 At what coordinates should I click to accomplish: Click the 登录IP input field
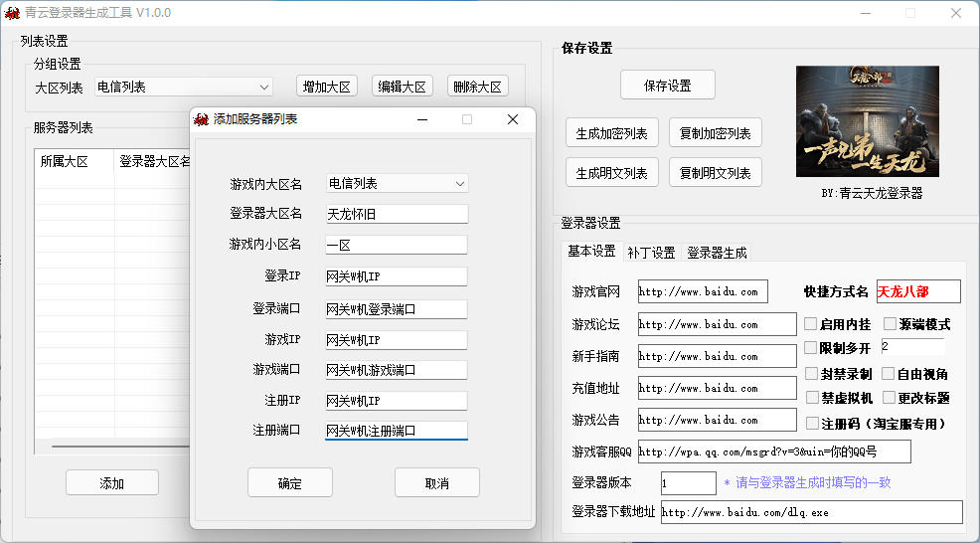point(396,276)
